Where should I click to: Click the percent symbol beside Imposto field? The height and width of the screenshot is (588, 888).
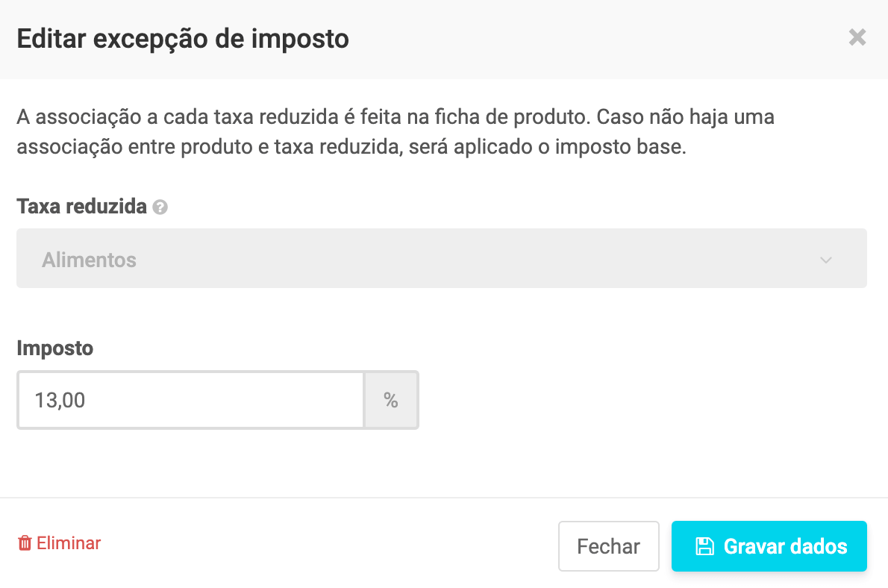[x=391, y=401]
